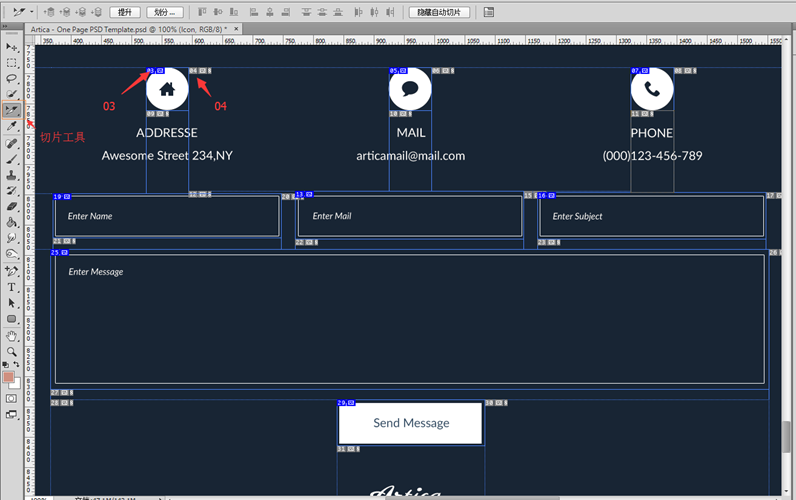Click the 隐藏自动切片 button
Image resolution: width=796 pixels, height=500 pixels.
pos(439,12)
